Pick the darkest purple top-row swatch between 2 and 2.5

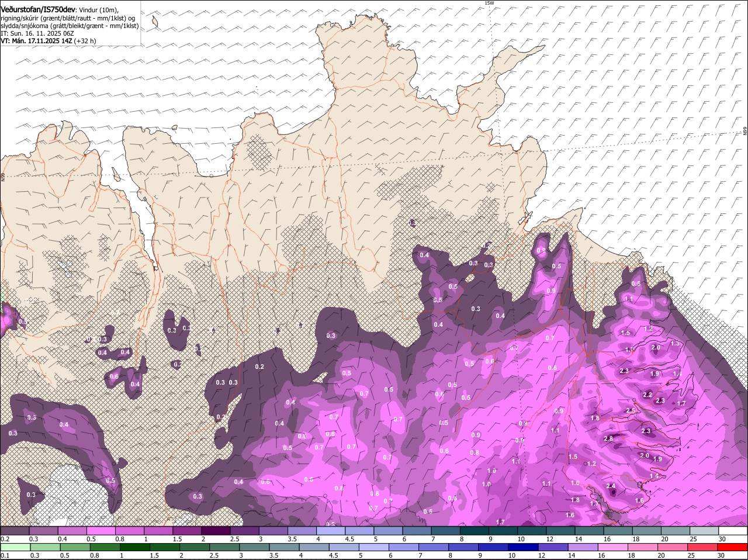216,531
